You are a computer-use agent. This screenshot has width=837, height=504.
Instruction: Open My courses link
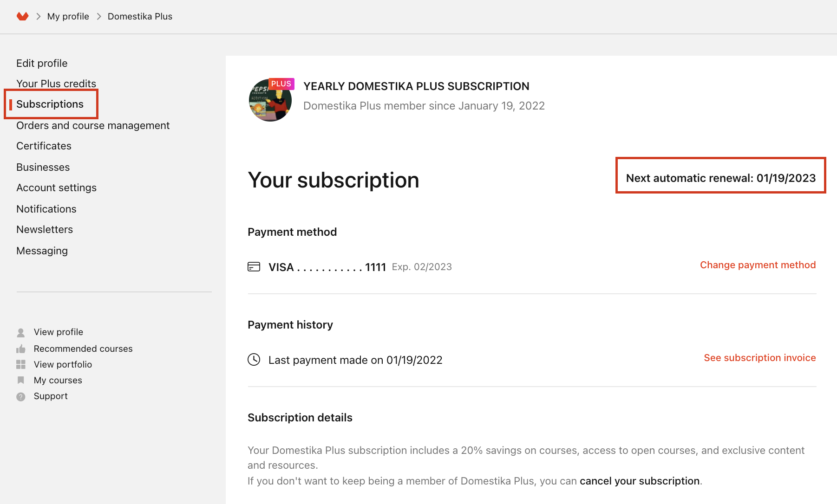(x=58, y=380)
